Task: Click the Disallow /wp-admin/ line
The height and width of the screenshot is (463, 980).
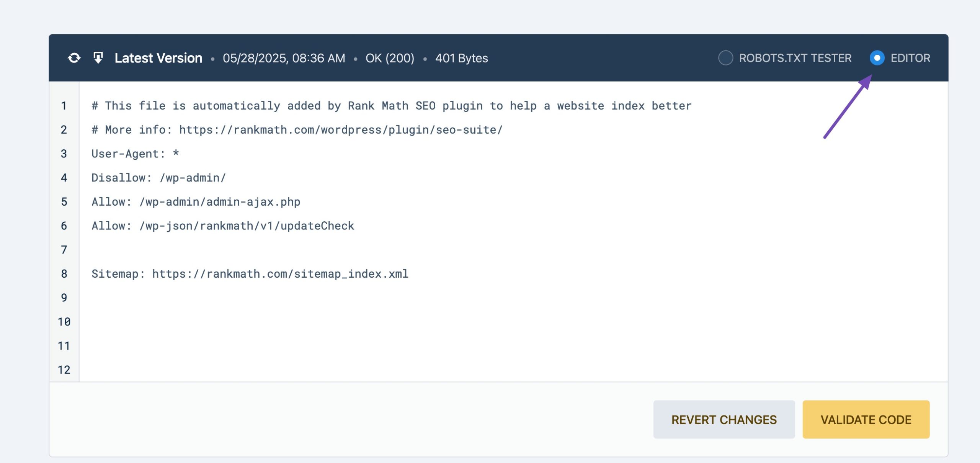Action: coord(158,178)
